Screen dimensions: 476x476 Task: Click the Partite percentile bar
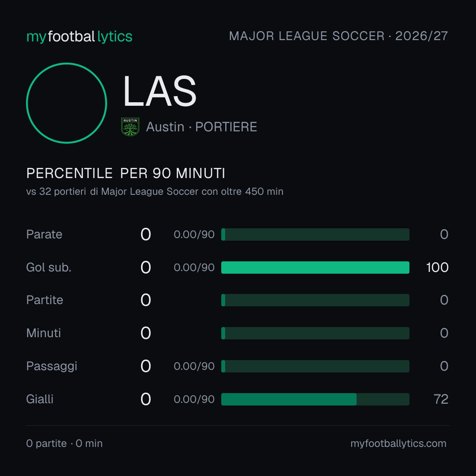pos(315,300)
